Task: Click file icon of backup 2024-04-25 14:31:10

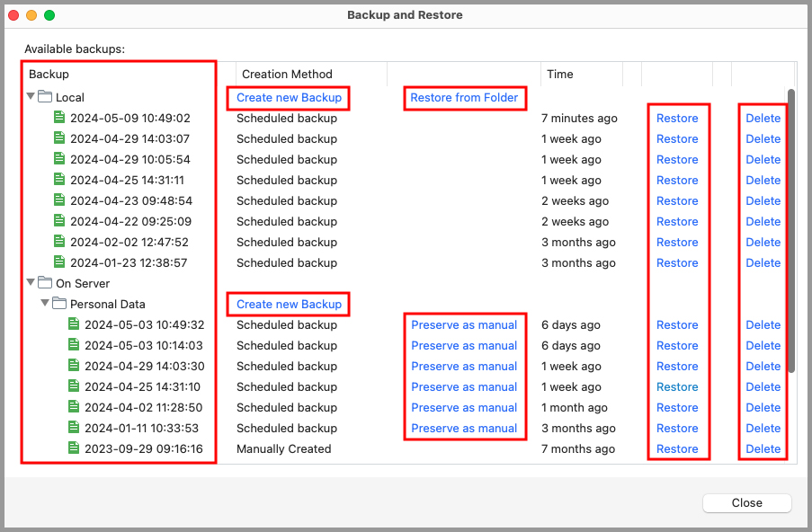Action: pyautogui.click(x=74, y=386)
